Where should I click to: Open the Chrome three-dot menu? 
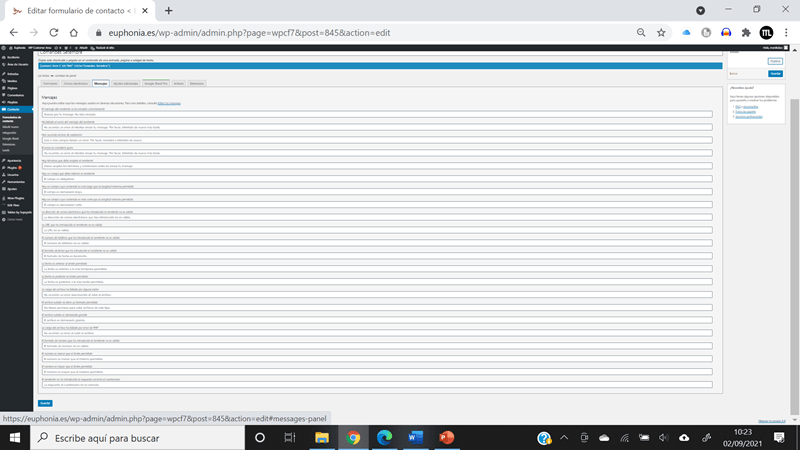click(x=786, y=33)
